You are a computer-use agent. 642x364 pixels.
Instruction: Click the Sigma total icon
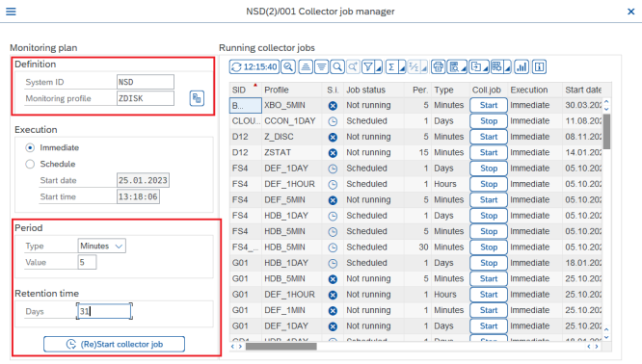tap(391, 66)
